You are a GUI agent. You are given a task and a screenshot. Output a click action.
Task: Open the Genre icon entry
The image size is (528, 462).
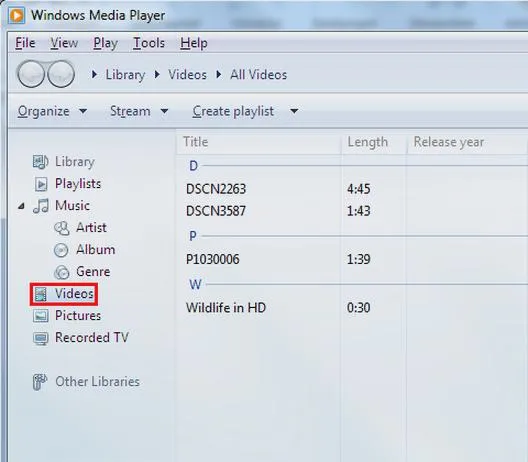point(62,272)
